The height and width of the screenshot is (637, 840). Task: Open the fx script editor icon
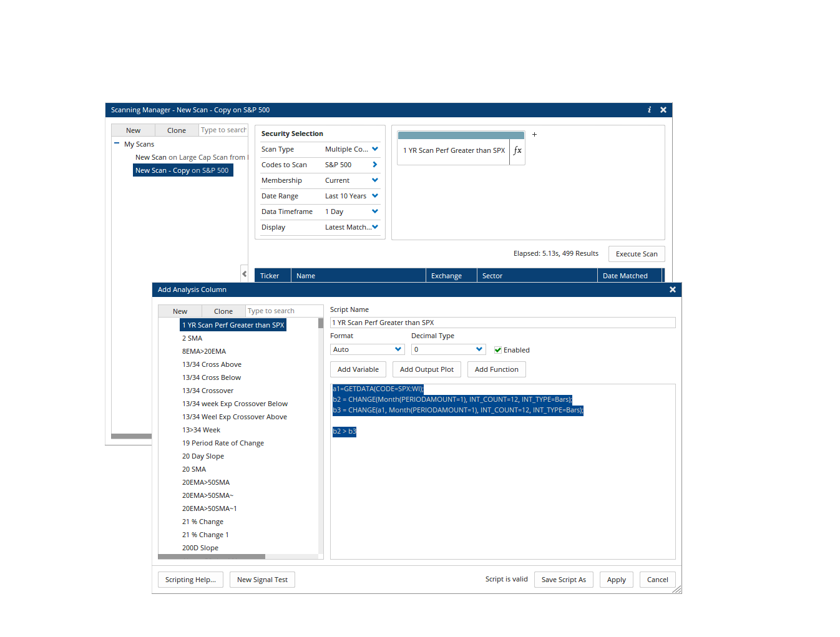click(x=517, y=150)
